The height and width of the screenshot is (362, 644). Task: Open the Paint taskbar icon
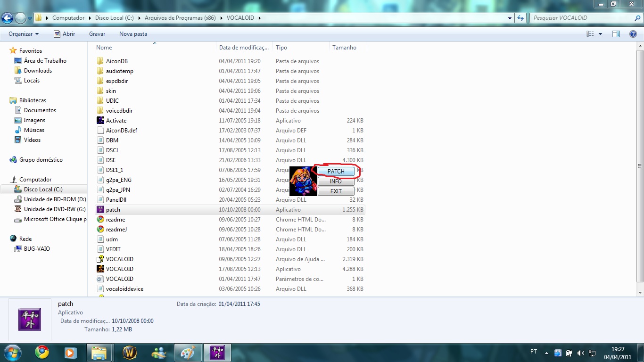[188, 353]
